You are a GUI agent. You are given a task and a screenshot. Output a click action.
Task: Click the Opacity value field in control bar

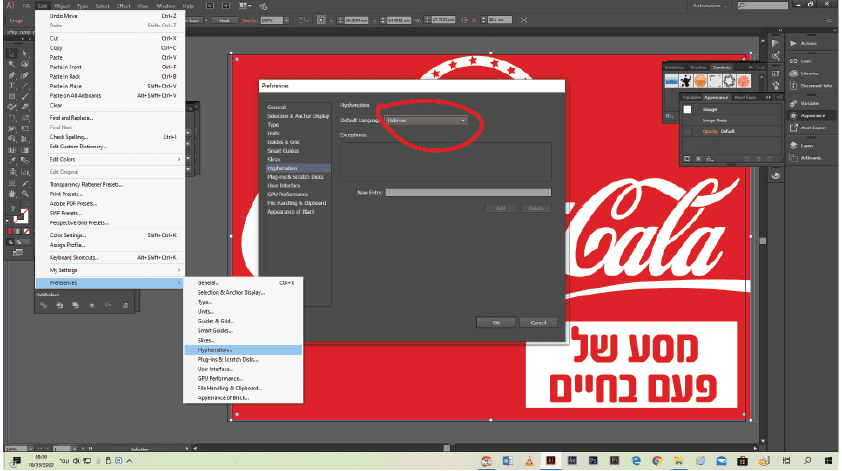[x=272, y=20]
